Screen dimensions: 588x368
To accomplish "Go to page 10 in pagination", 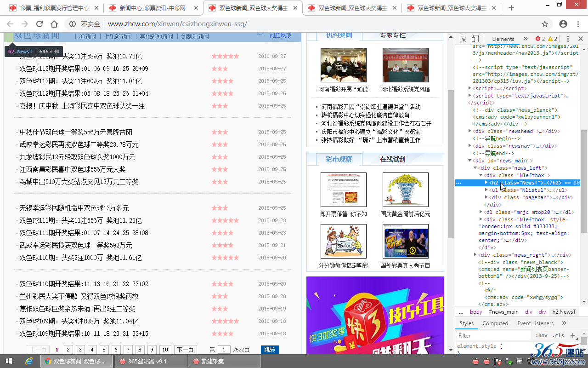I will tap(165, 350).
